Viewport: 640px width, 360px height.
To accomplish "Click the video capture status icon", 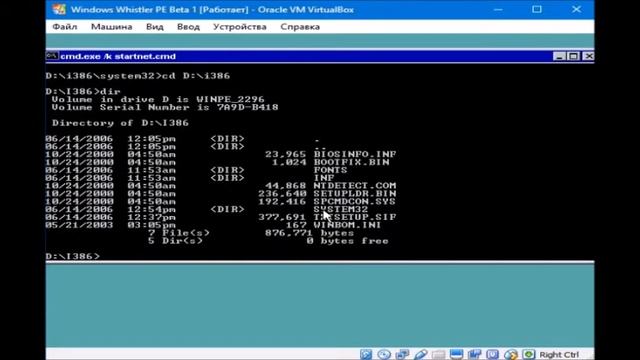I will pyautogui.click(x=474, y=354).
